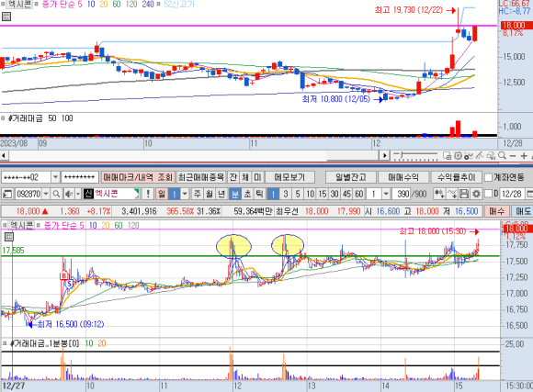Click the add candle indicator icon
This screenshot has height=392, width=533.
(439, 194)
